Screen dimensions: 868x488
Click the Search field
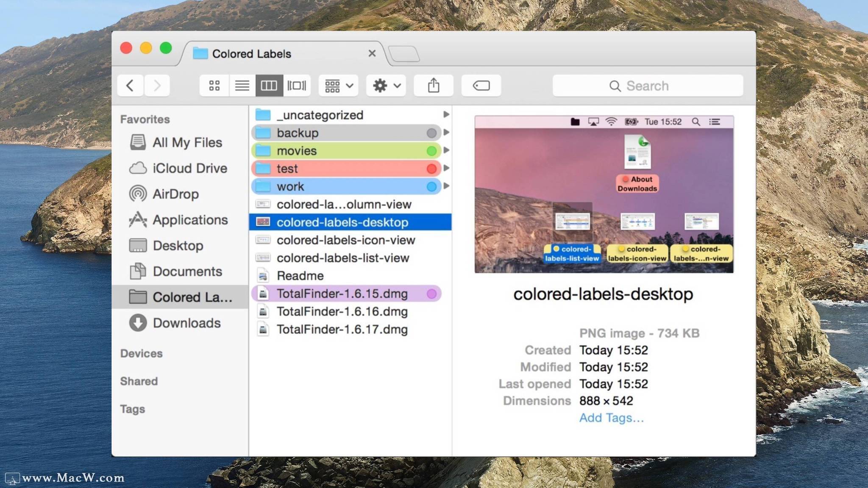tap(648, 86)
